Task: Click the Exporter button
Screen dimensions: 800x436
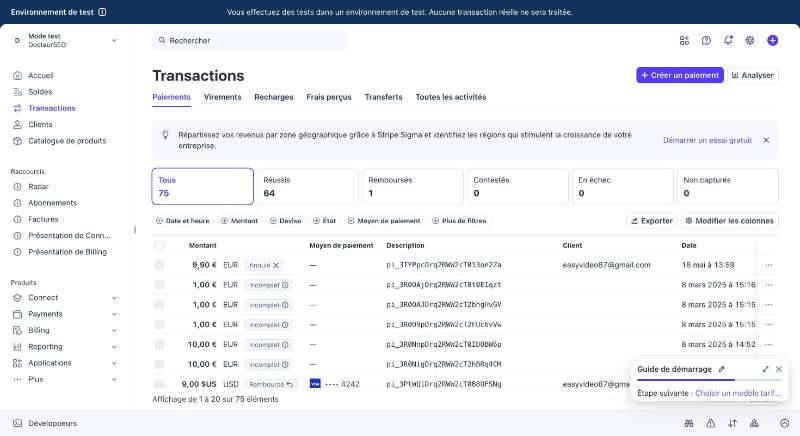Action: (652, 221)
